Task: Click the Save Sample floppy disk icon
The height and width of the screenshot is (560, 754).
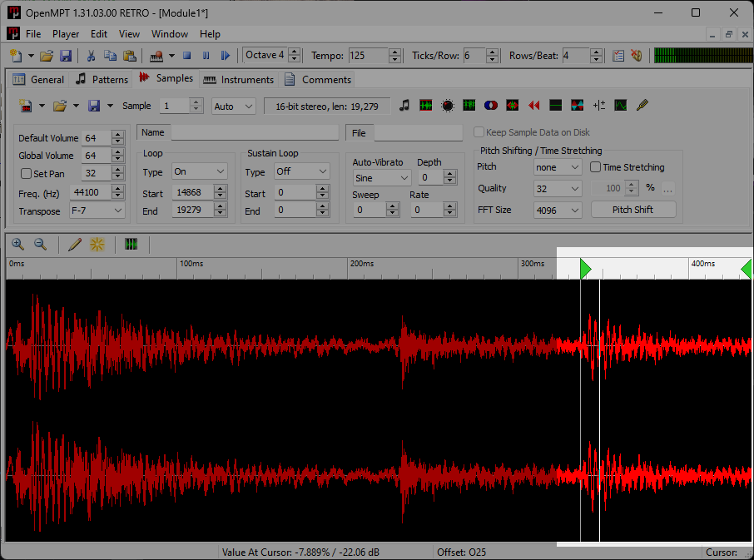Action: 94,106
